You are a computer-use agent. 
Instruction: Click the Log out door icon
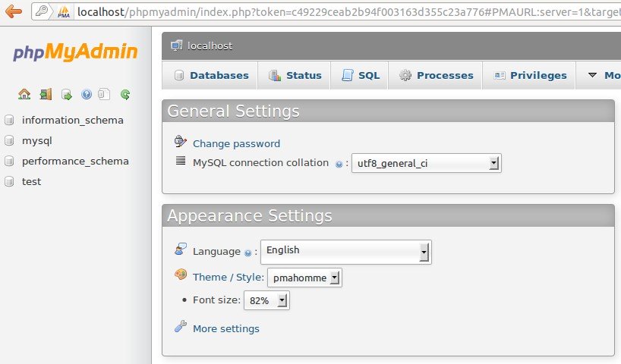46,94
